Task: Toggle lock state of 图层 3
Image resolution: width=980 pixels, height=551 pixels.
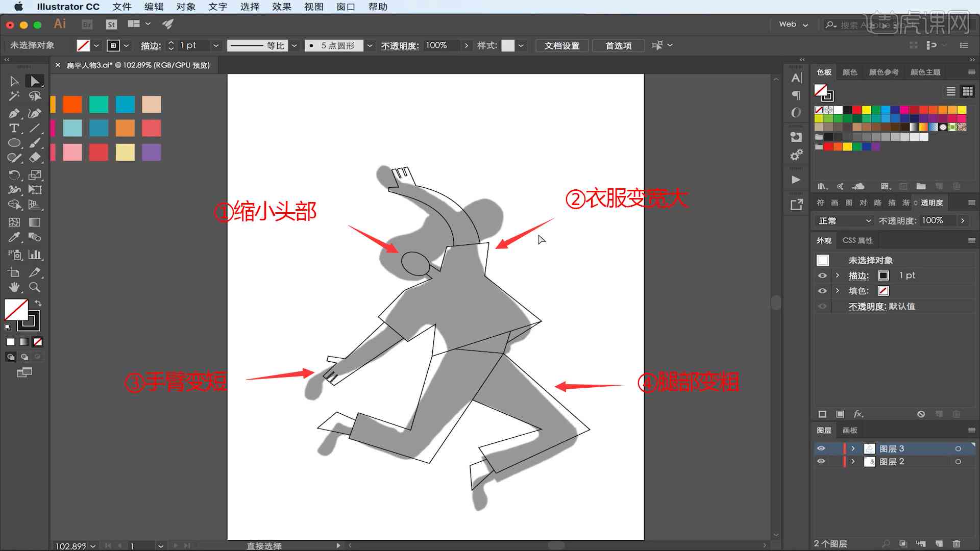Action: point(834,448)
